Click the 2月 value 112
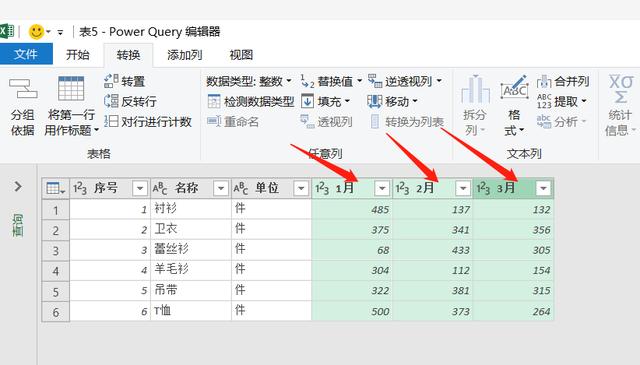This screenshot has width=640, height=365. coord(433,270)
